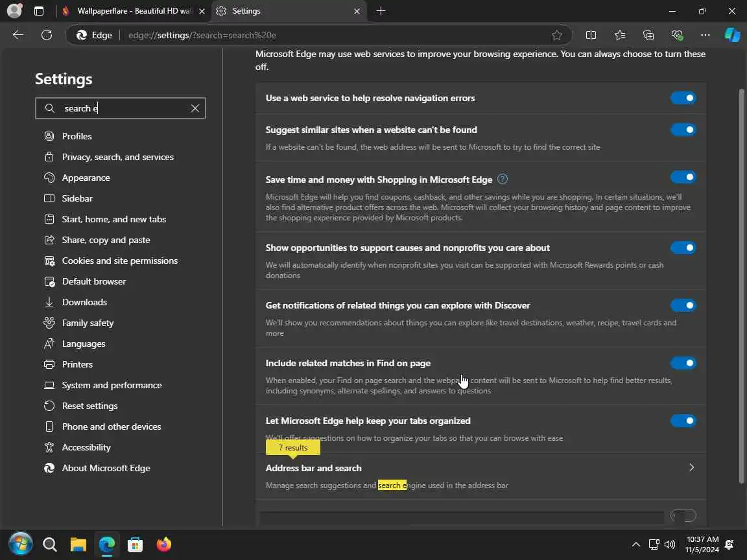This screenshot has height=560, width=747.
Task: Open Downloads settings section
Action: click(84, 302)
